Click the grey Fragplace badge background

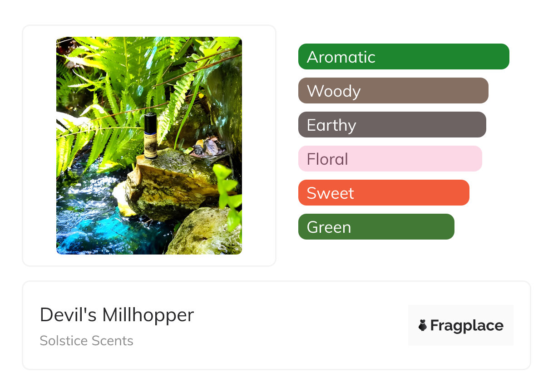click(461, 311)
